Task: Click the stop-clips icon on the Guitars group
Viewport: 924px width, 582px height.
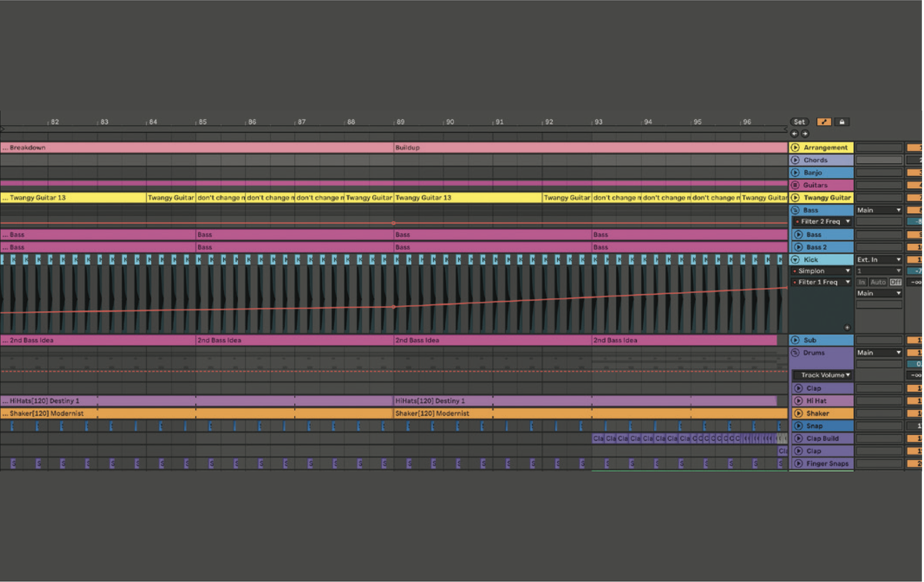Action: point(795,185)
